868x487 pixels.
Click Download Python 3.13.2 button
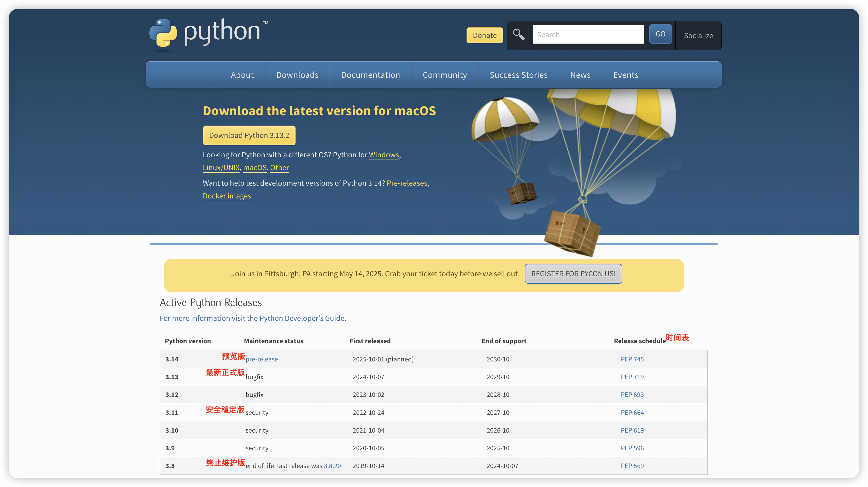pos(249,135)
